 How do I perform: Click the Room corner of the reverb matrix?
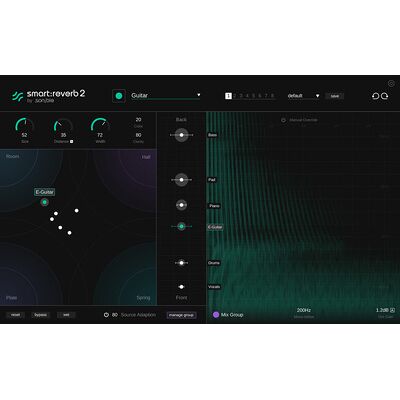pyautogui.click(x=12, y=156)
